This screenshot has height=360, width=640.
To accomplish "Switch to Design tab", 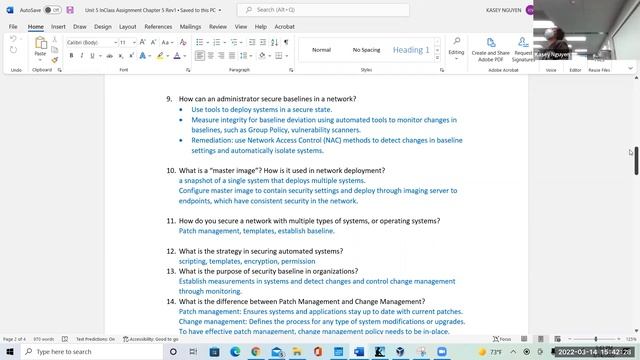I will 102,27.
